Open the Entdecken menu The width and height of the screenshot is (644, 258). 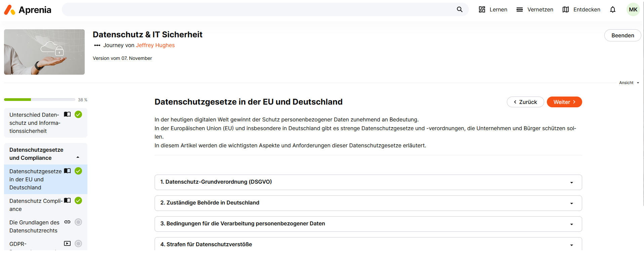(x=581, y=9)
